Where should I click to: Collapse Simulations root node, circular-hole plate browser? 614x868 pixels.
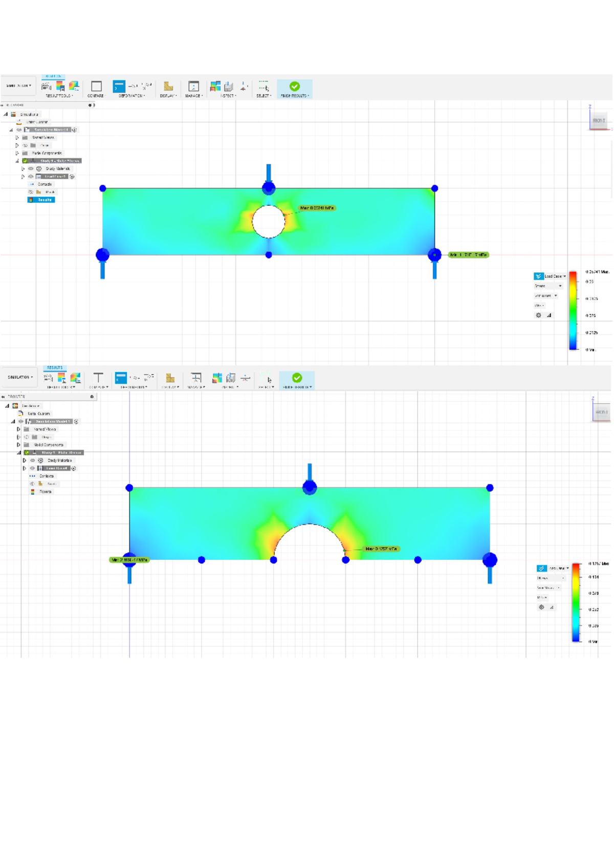click(x=6, y=115)
